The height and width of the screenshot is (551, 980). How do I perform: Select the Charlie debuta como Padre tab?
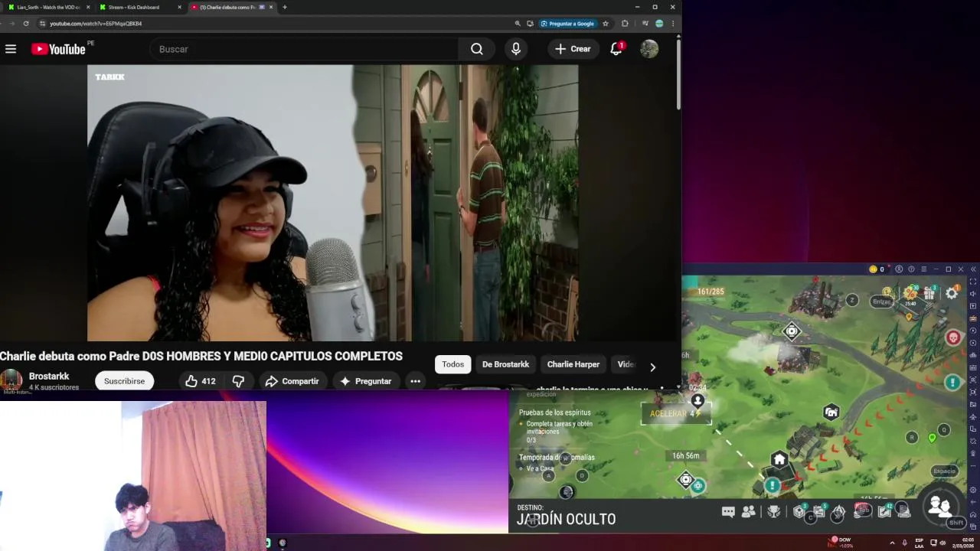tap(231, 7)
